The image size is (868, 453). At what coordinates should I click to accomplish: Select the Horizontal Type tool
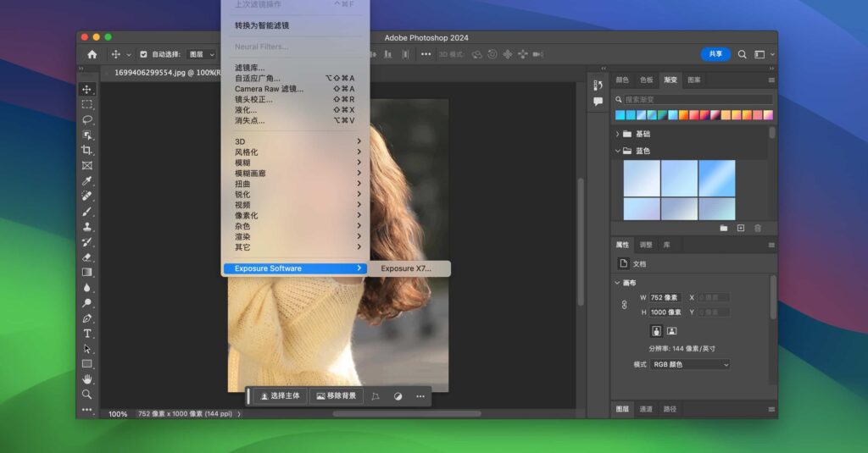(x=87, y=334)
